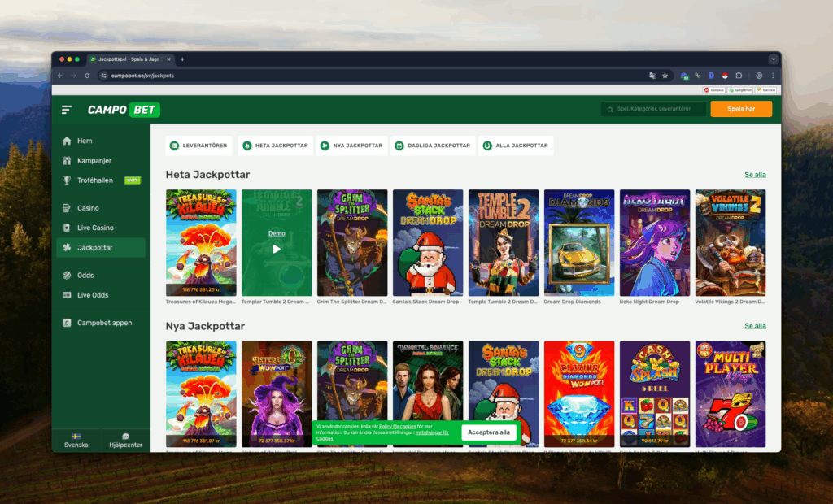Open Santa's Stack in Heta Jackpottar
The image size is (833, 504).
(x=428, y=243)
